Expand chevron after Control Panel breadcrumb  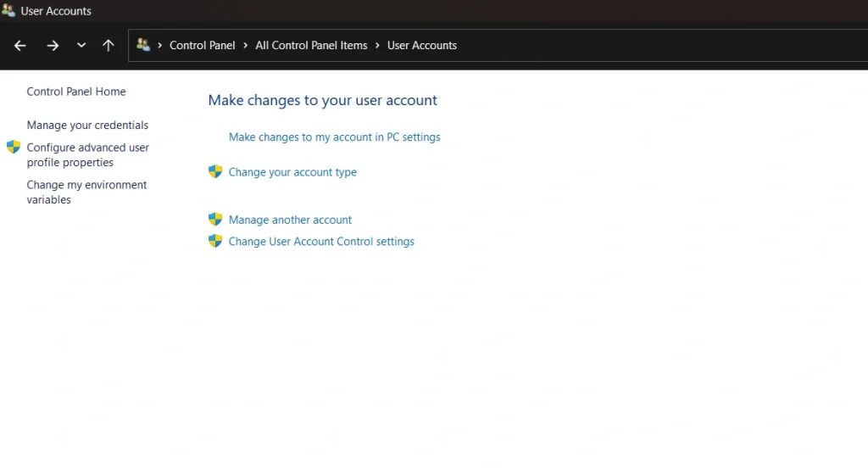click(245, 46)
